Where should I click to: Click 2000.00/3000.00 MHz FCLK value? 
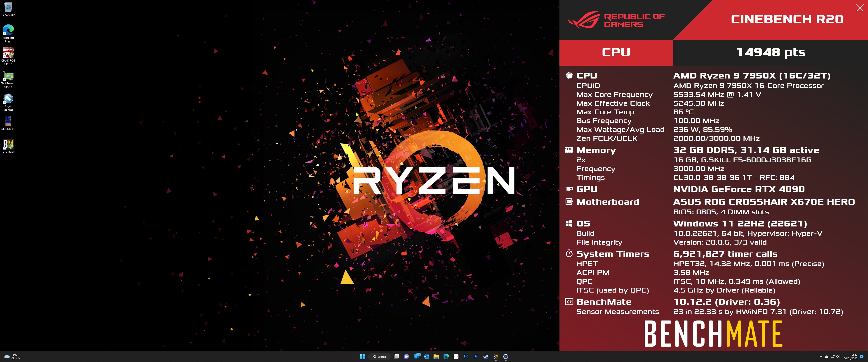716,138
